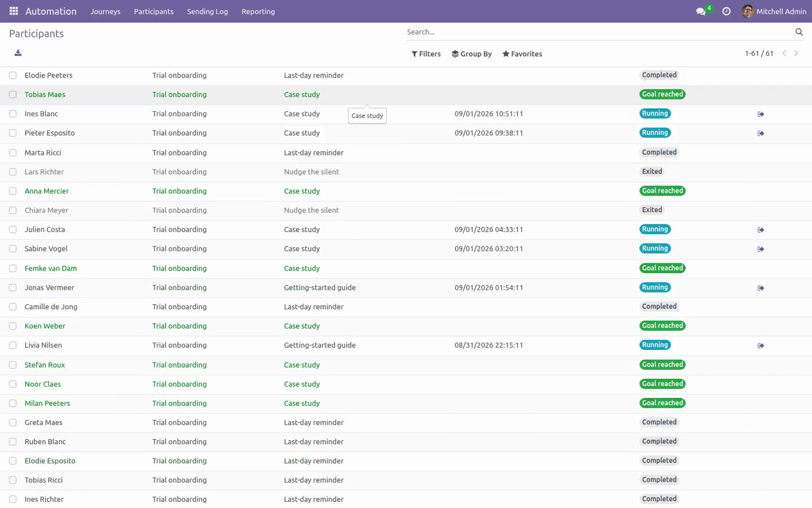812x508 pixels.
Task: Click Getting-started guide on Jonas Vermeer row
Action: (x=320, y=288)
